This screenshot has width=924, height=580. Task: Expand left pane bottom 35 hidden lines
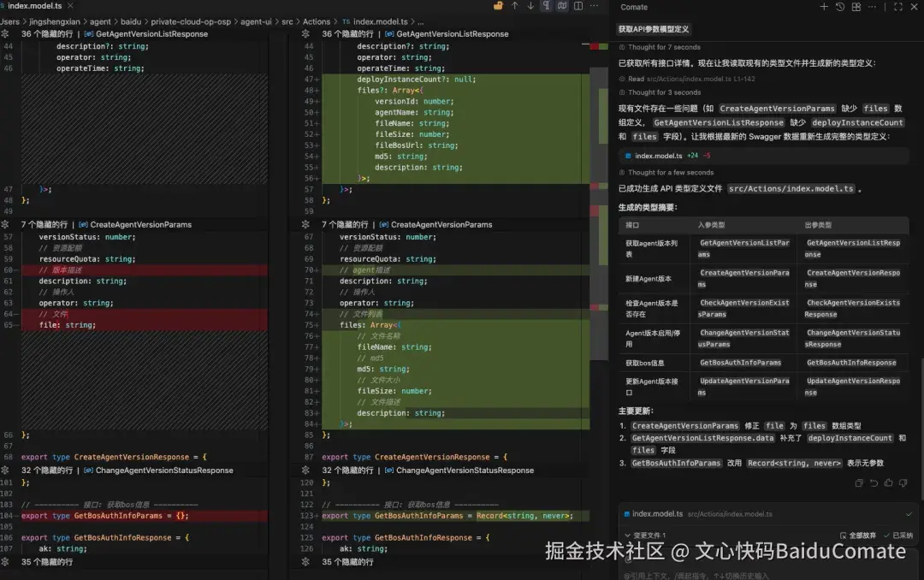5,562
